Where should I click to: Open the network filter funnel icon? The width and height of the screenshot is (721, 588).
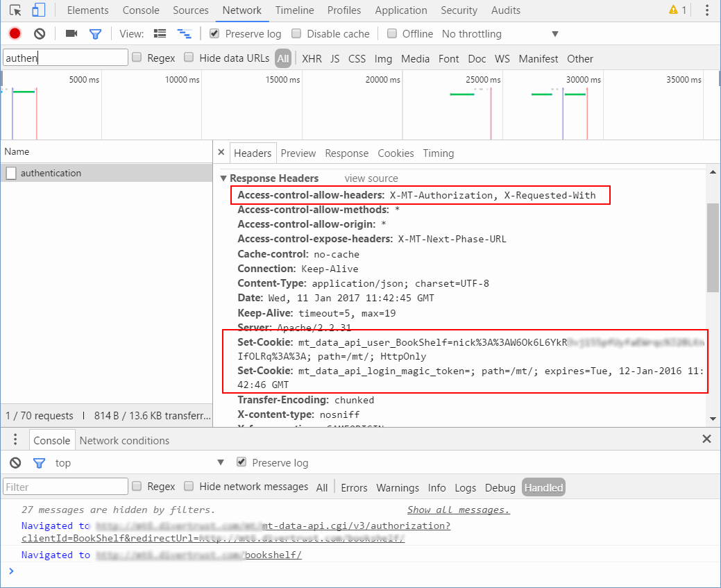click(x=95, y=33)
